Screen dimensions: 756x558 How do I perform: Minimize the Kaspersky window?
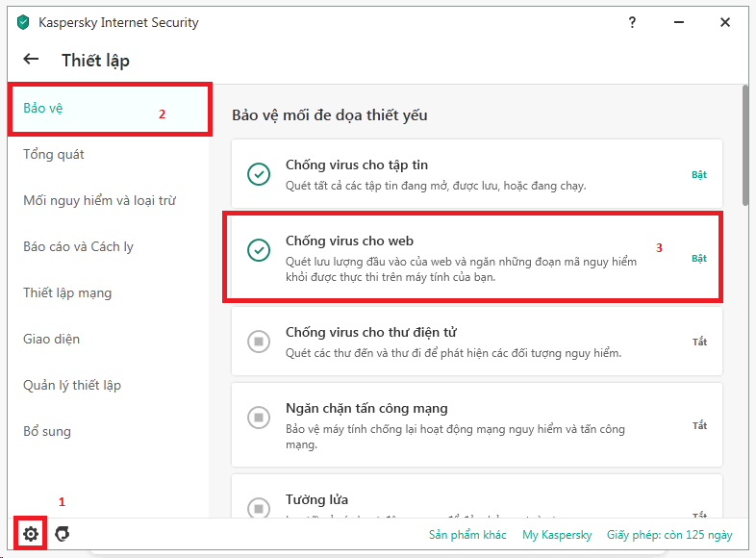[x=679, y=22]
